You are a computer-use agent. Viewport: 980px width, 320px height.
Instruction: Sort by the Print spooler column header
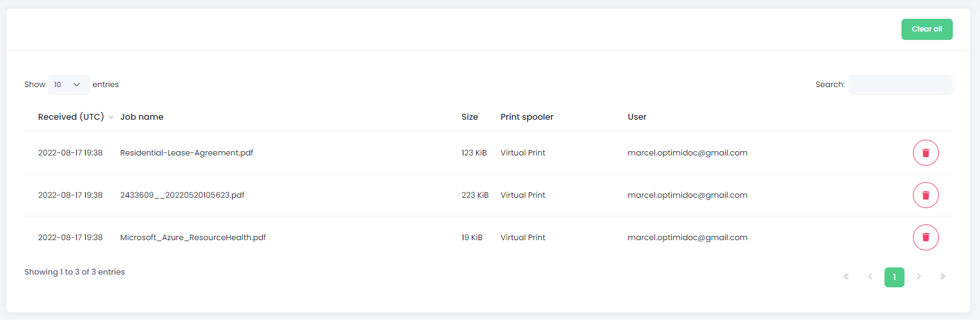[x=527, y=117]
